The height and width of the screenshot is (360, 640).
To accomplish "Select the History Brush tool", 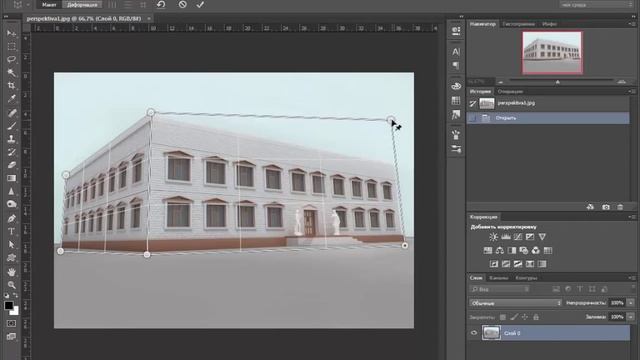I will 11,152.
